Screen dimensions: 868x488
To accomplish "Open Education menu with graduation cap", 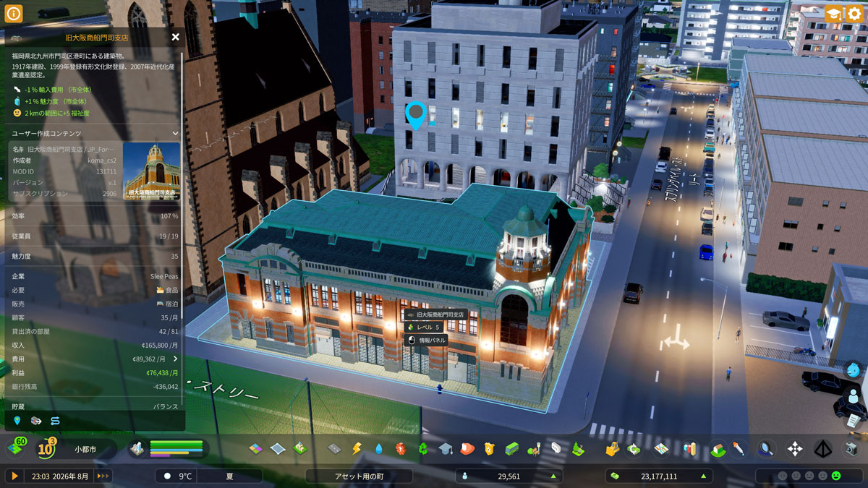I will pyautogui.click(x=445, y=449).
